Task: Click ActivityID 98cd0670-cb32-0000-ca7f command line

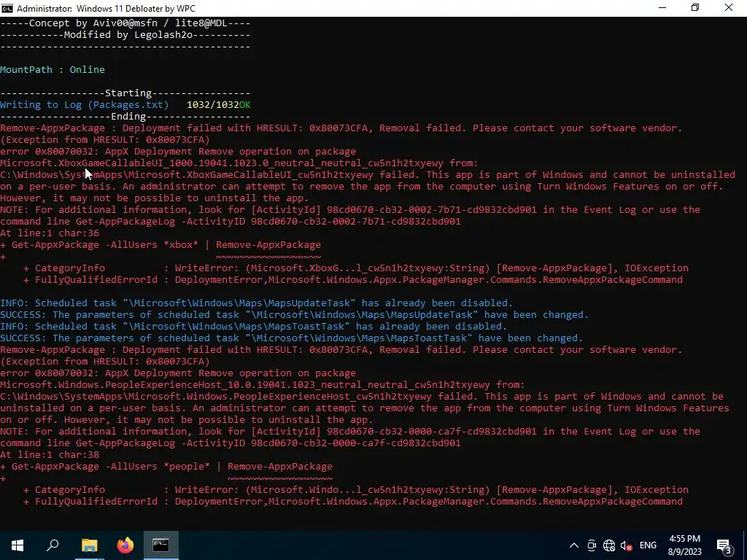Action: [x=231, y=443]
